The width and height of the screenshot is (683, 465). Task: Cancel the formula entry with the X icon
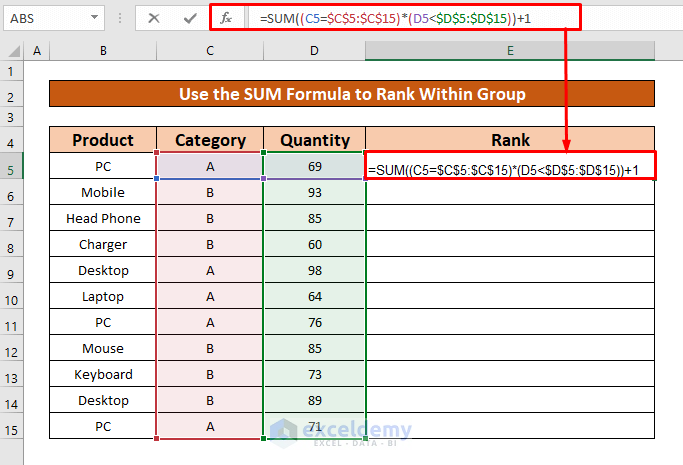[x=154, y=18]
